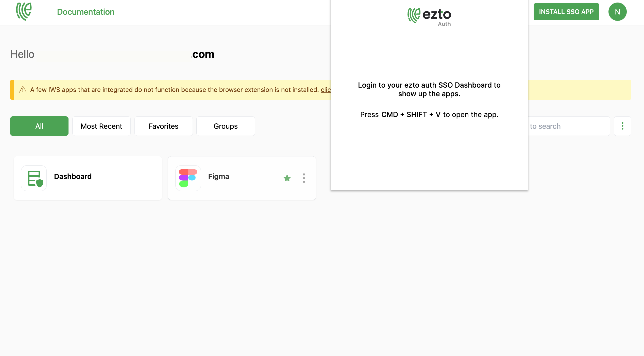
Task: Click the three-dot options beside search
Action: click(622, 126)
